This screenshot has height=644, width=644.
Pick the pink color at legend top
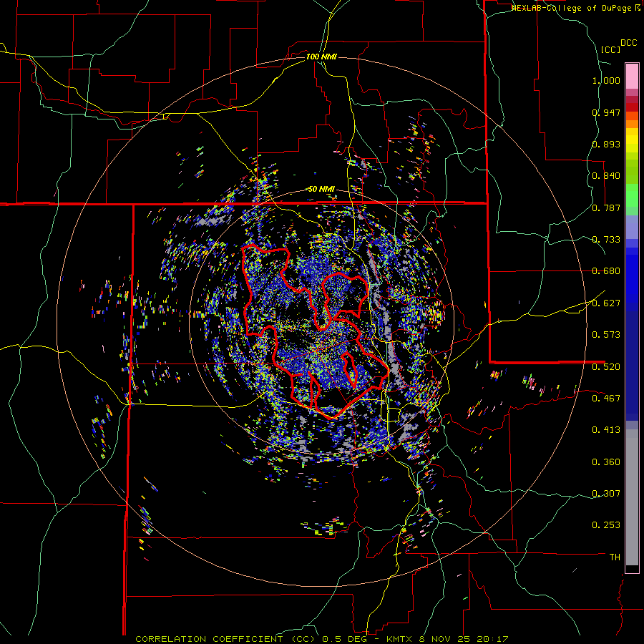point(632,76)
